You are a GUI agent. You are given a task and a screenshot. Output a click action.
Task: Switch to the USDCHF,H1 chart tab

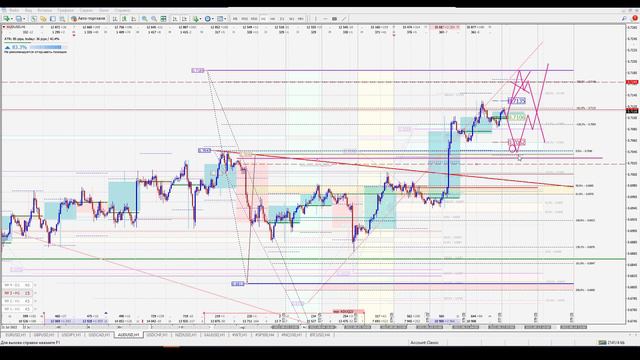coord(157,335)
